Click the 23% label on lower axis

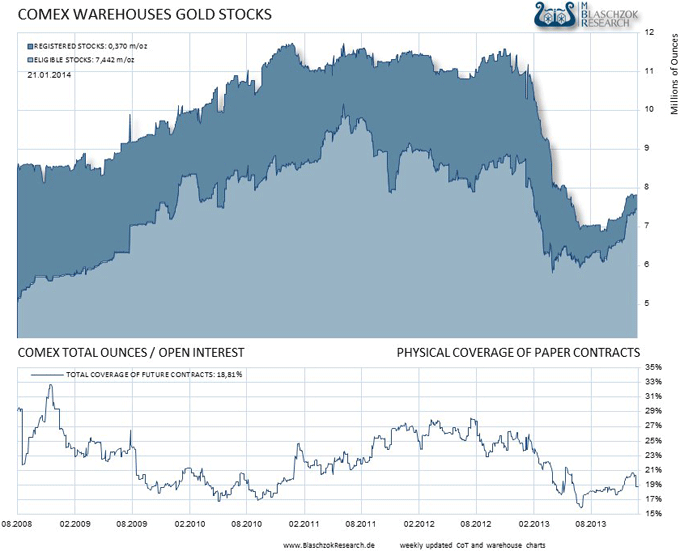(x=654, y=455)
